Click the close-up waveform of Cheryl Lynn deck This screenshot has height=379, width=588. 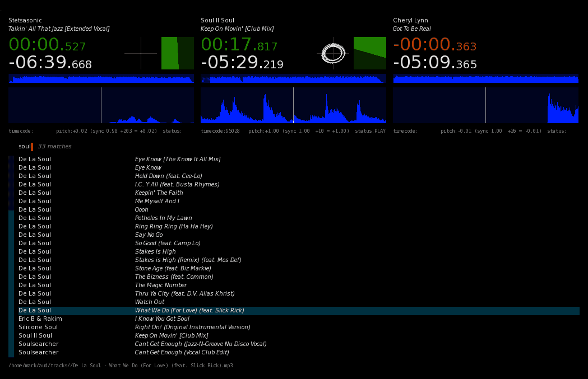[x=485, y=105]
